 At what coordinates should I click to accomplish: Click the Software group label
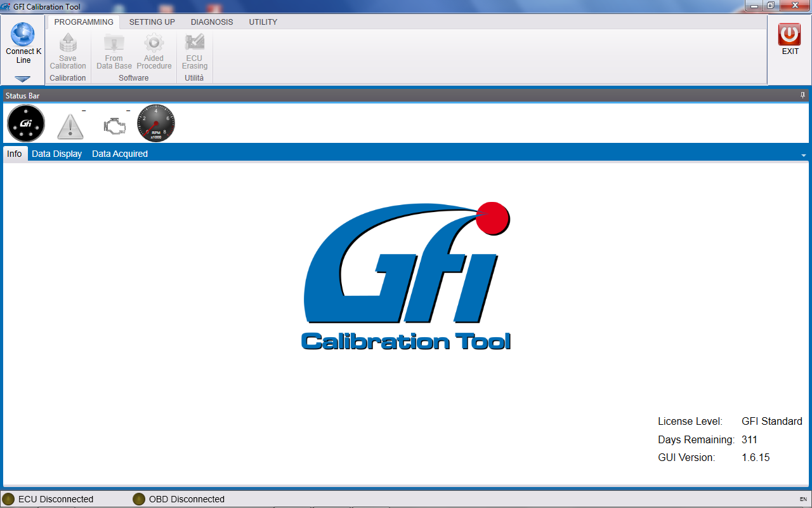134,78
